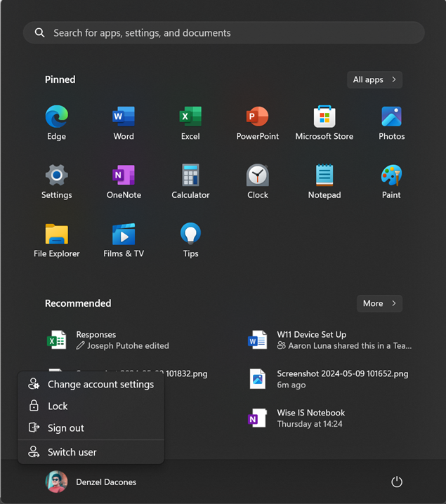
Task: Open the Tips app
Action: click(190, 233)
